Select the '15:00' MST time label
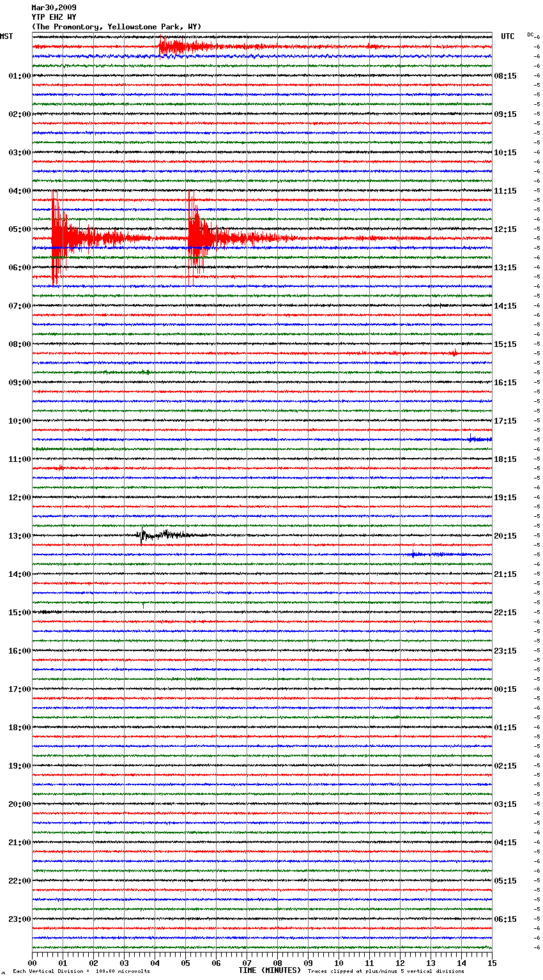The height and width of the screenshot is (980, 543). [20, 613]
